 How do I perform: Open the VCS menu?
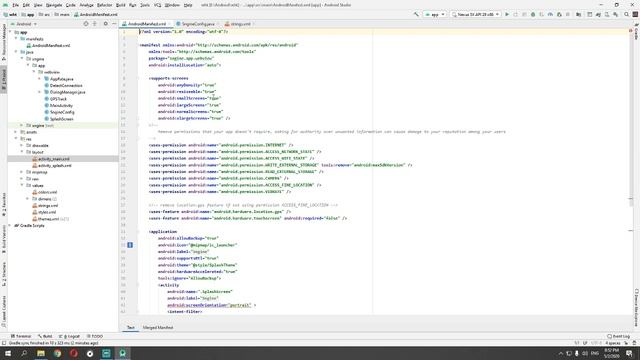pyautogui.click(x=158, y=5)
